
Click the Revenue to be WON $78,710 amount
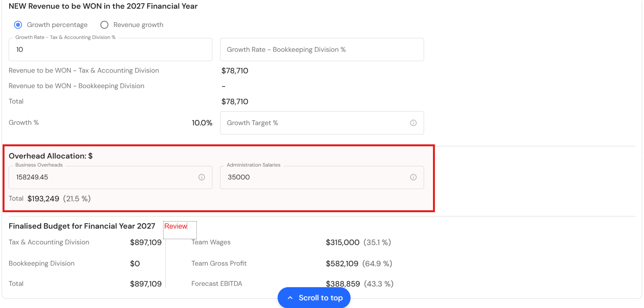point(235,71)
